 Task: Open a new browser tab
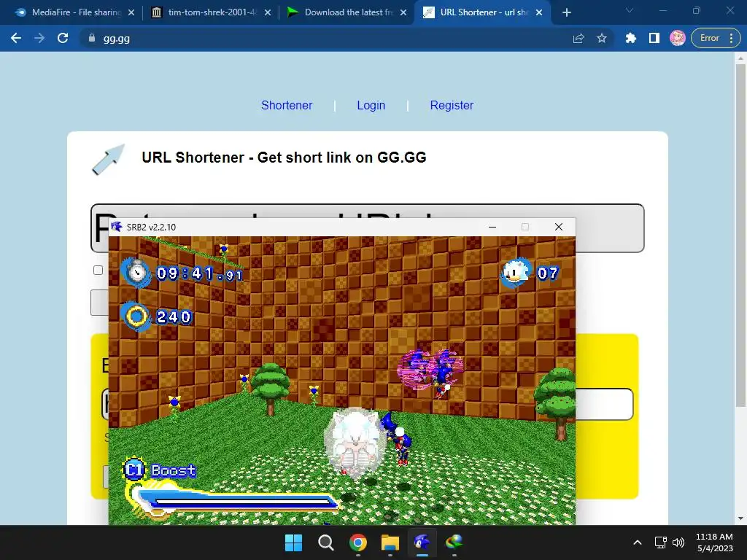566,12
